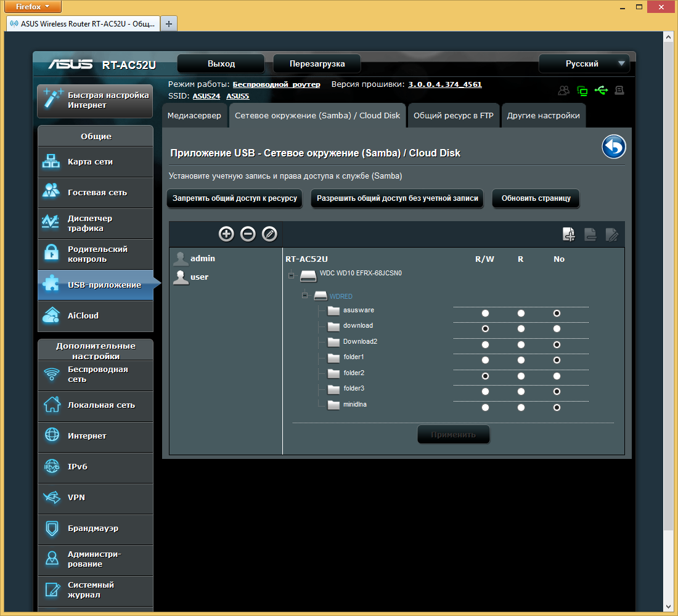Click the delete folder icon
This screenshot has height=616, width=678.
(x=590, y=234)
